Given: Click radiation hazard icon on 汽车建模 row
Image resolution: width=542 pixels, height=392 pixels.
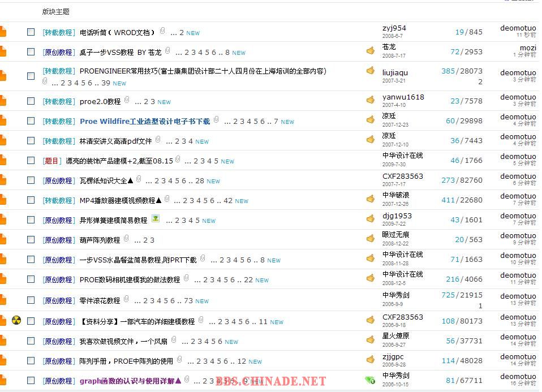Looking at the screenshot, I should (16, 320).
